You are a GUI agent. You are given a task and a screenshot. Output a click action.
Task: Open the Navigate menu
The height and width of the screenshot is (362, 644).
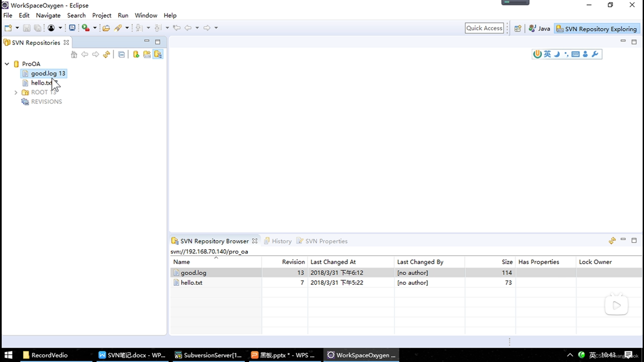(48, 15)
